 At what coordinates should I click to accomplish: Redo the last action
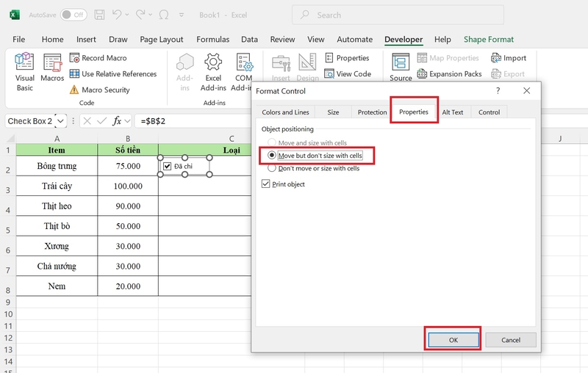pyautogui.click(x=140, y=15)
